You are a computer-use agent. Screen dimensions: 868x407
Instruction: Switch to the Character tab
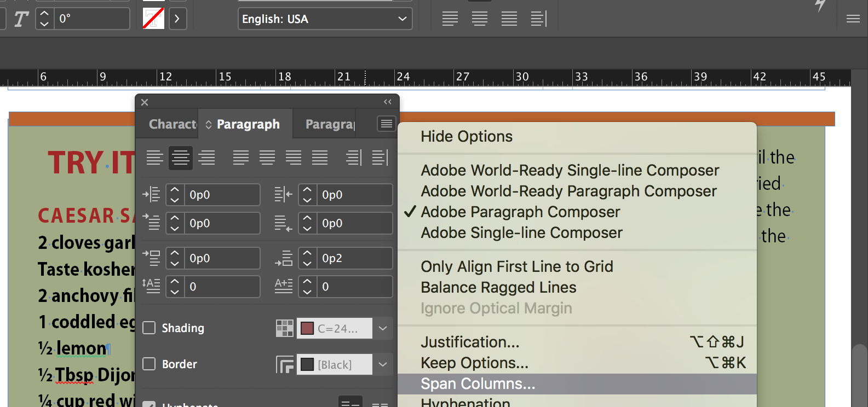172,124
